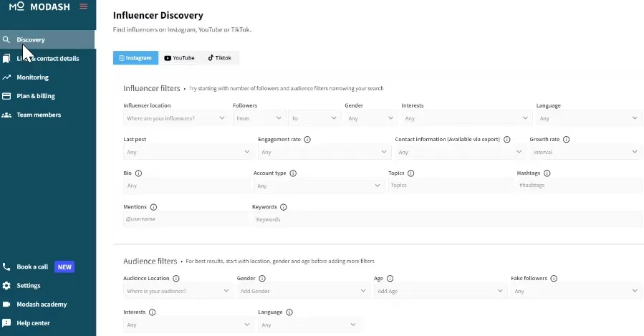Show info tooltip for audience Interests
Image resolution: width=644 pixels, height=336 pixels.
pyautogui.click(x=153, y=312)
